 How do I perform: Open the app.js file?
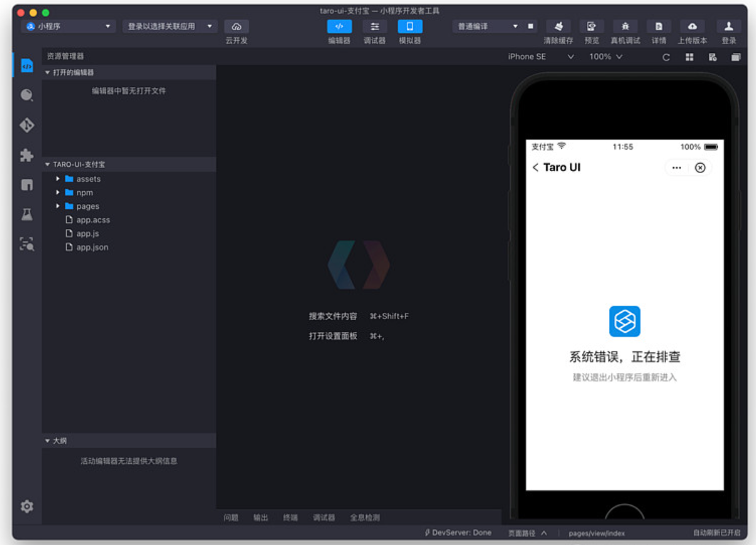tap(87, 233)
